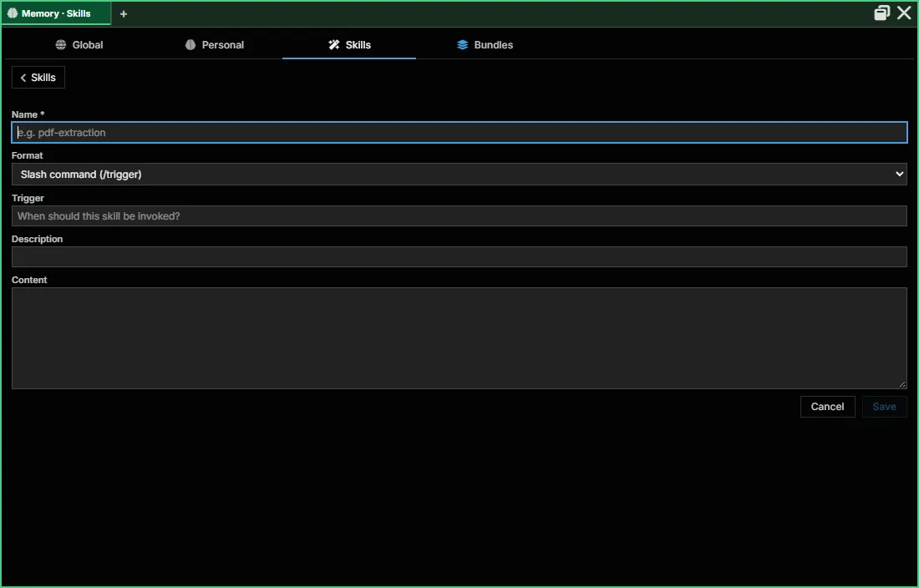Save the new skill
This screenshot has width=919, height=588.
pos(885,407)
